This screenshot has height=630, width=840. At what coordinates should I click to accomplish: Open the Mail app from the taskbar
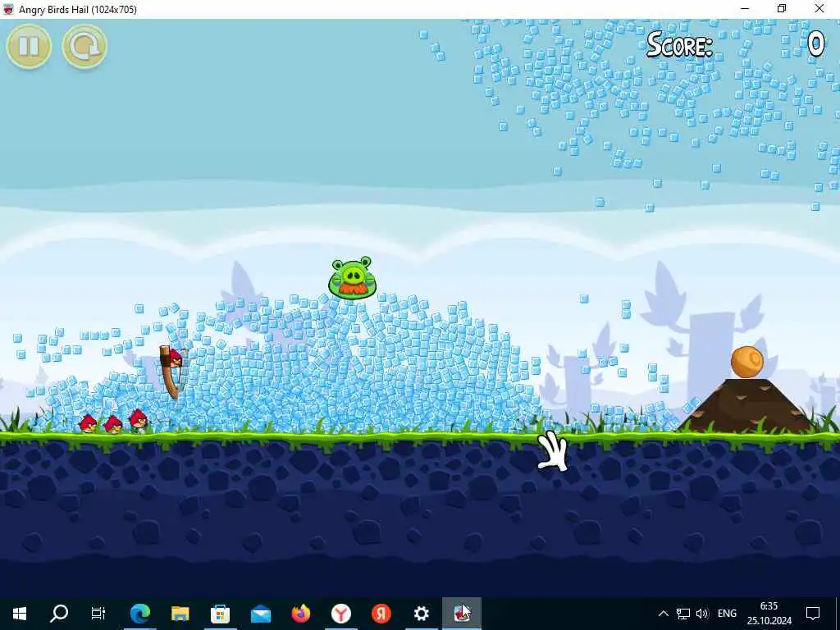(x=261, y=614)
